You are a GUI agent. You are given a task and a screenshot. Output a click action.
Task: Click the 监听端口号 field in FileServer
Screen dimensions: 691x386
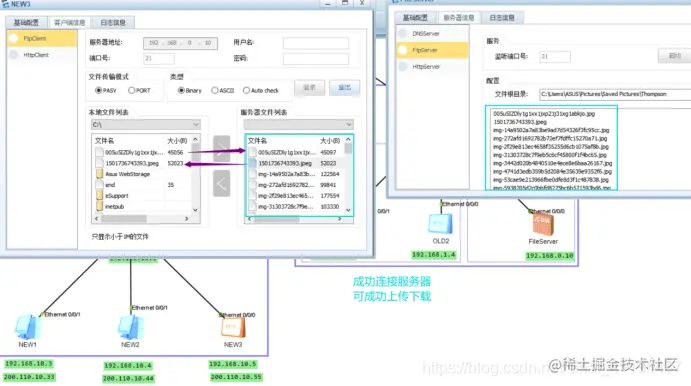pyautogui.click(x=555, y=56)
